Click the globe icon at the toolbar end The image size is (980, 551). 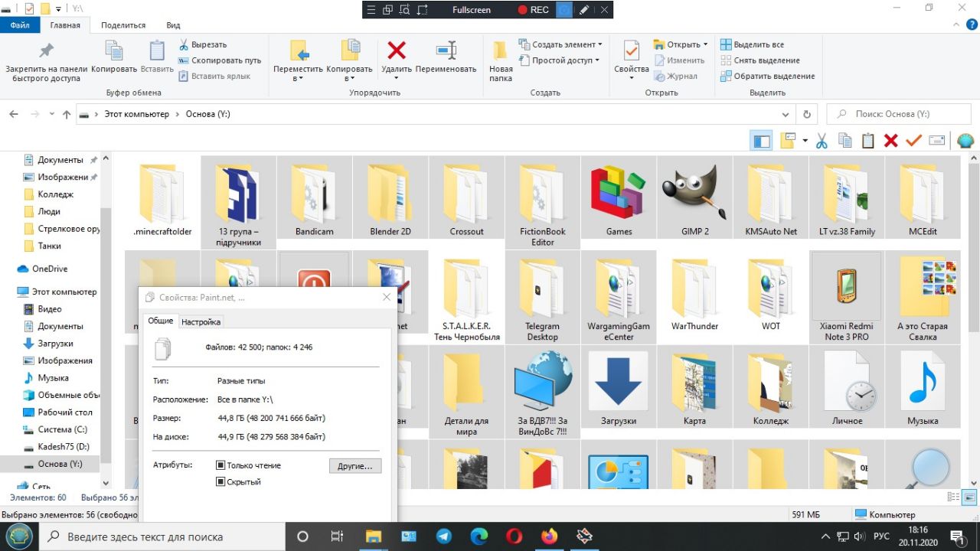965,141
